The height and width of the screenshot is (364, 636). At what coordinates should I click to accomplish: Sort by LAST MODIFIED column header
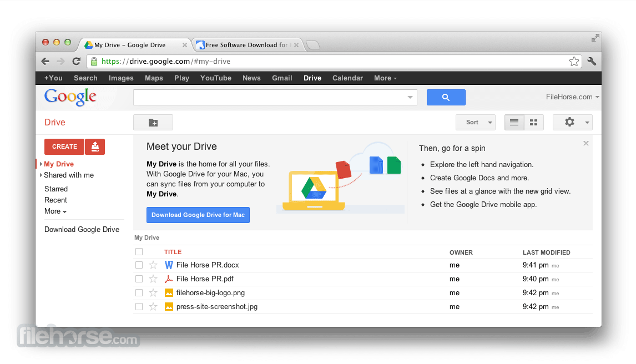[x=546, y=252]
